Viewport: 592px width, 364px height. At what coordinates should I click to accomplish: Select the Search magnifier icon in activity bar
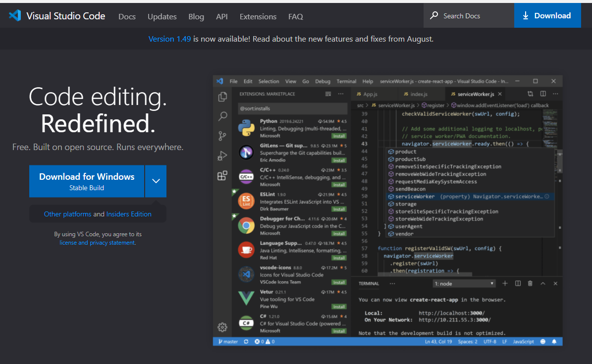coord(223,116)
